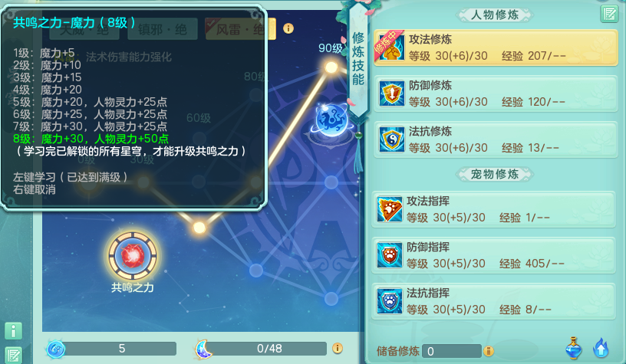Click the 90级 glowing star node

tap(331, 67)
